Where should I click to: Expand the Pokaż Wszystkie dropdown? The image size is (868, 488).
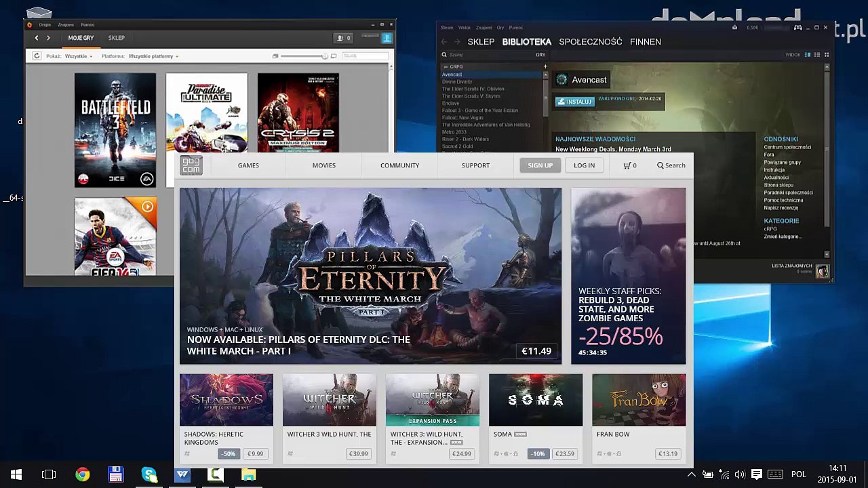click(x=79, y=56)
